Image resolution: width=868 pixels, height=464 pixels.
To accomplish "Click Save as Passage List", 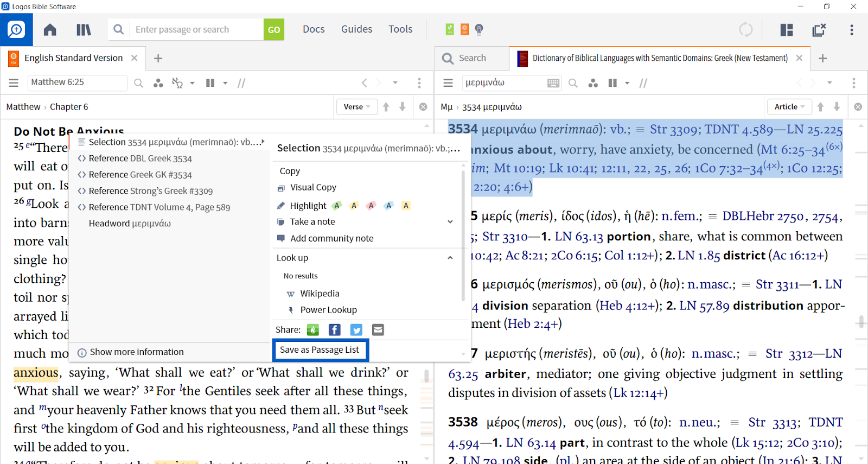I will pos(320,350).
